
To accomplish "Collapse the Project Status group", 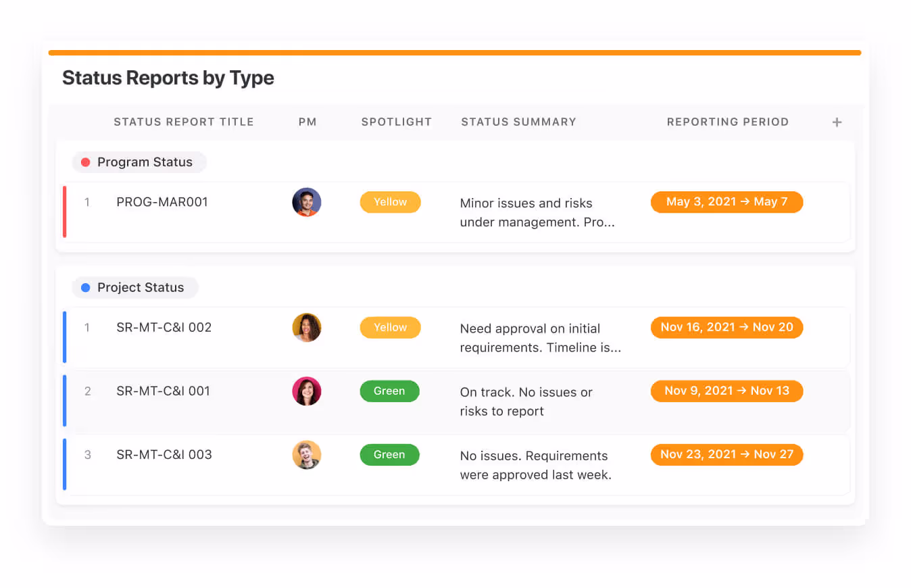I will 140,288.
